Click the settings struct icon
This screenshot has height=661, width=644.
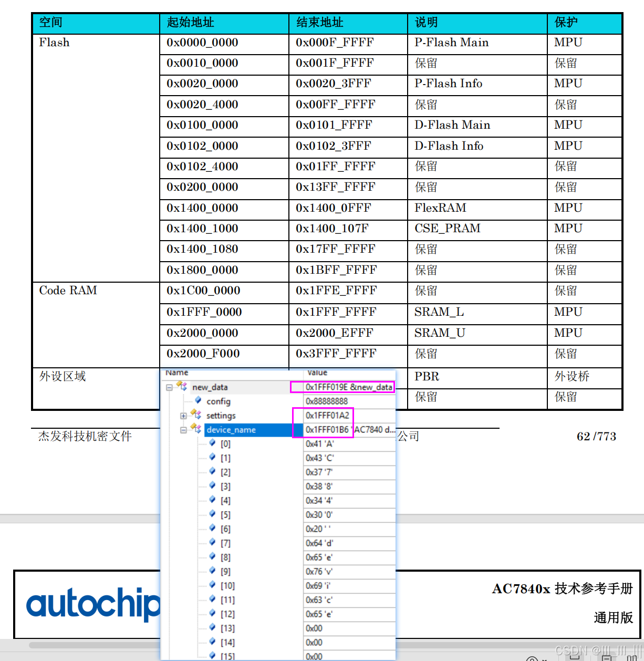pyautogui.click(x=196, y=415)
